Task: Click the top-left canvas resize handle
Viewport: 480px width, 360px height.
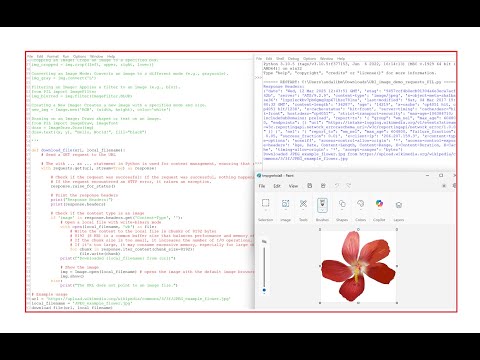Action: (x=320, y=230)
